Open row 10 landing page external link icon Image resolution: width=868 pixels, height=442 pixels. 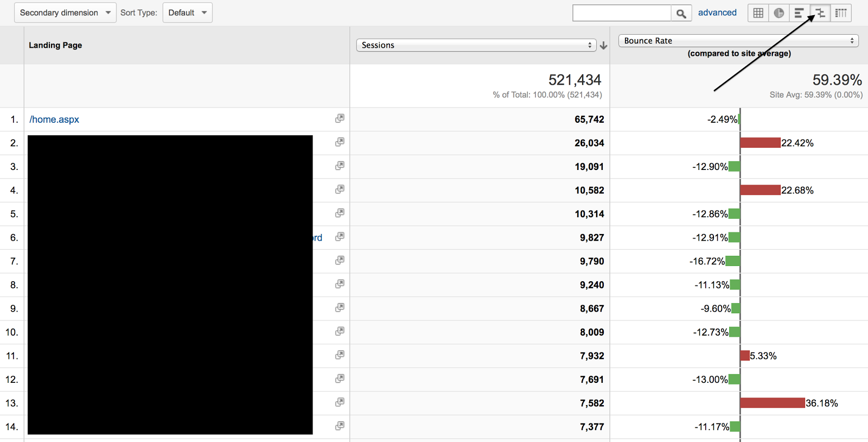coord(340,331)
